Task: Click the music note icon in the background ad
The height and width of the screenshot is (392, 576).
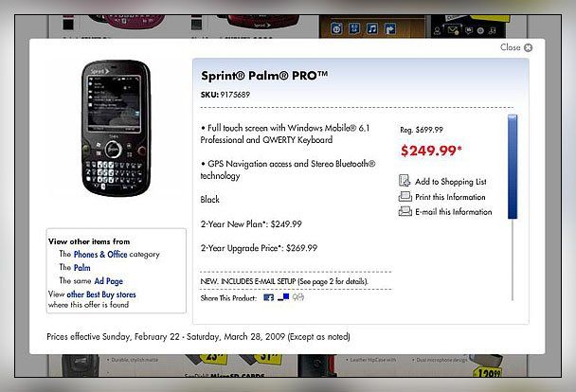Action: click(x=372, y=28)
